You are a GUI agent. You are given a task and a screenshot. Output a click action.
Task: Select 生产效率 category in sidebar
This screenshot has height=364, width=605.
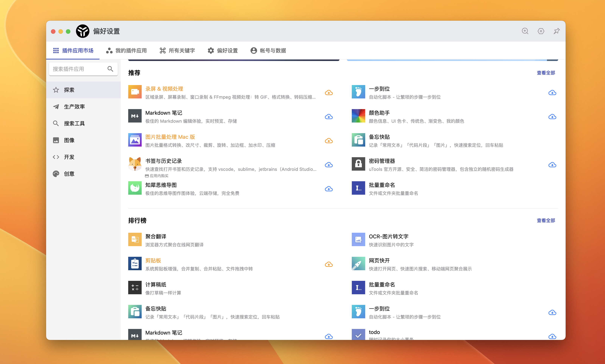[74, 107]
